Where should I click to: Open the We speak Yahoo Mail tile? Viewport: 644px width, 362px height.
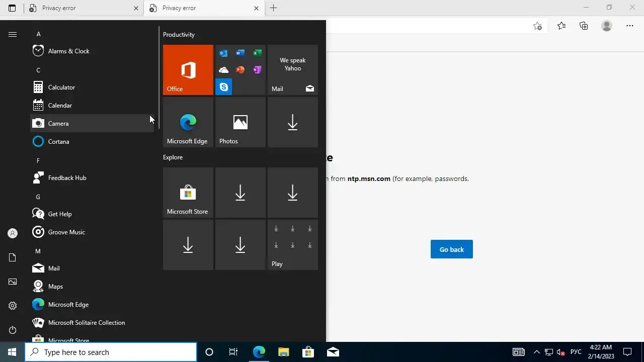pyautogui.click(x=293, y=70)
